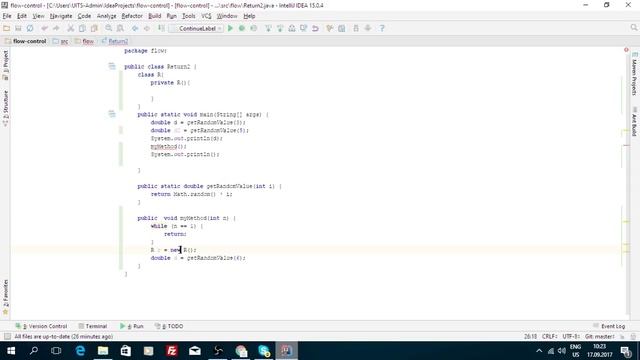Click the underlined myMethod() call in code
Viewport: 640px width, 360px height.
(168, 146)
